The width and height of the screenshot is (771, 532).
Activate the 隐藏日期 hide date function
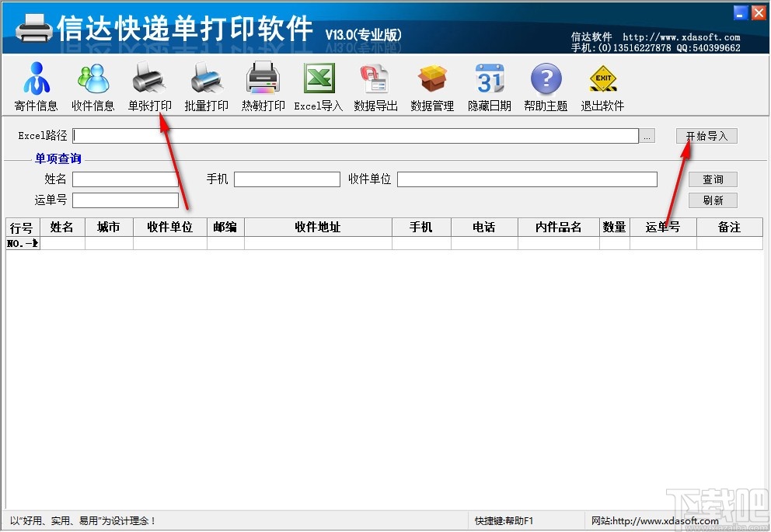point(489,85)
